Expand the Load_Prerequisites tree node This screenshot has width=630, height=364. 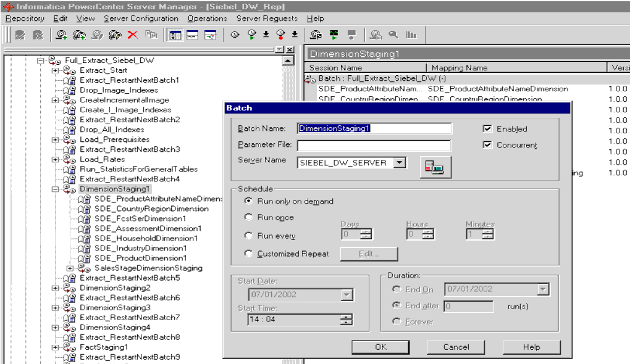pos(55,139)
